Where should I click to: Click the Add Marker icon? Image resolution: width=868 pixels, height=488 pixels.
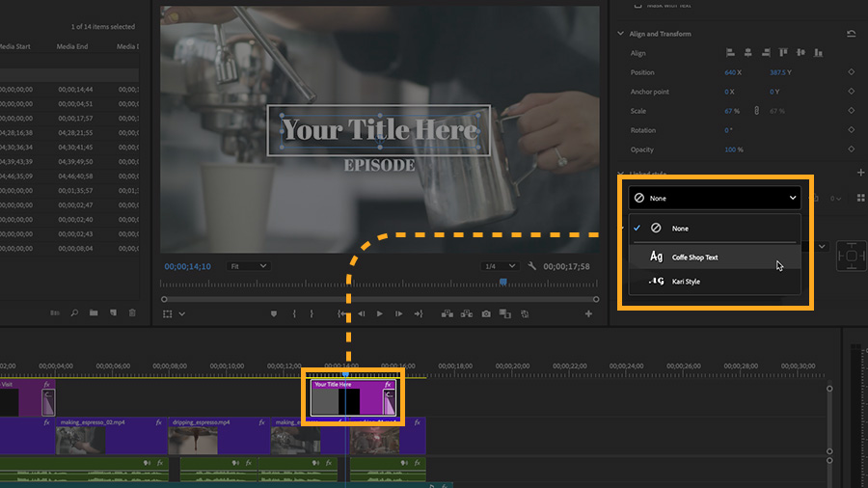[274, 313]
